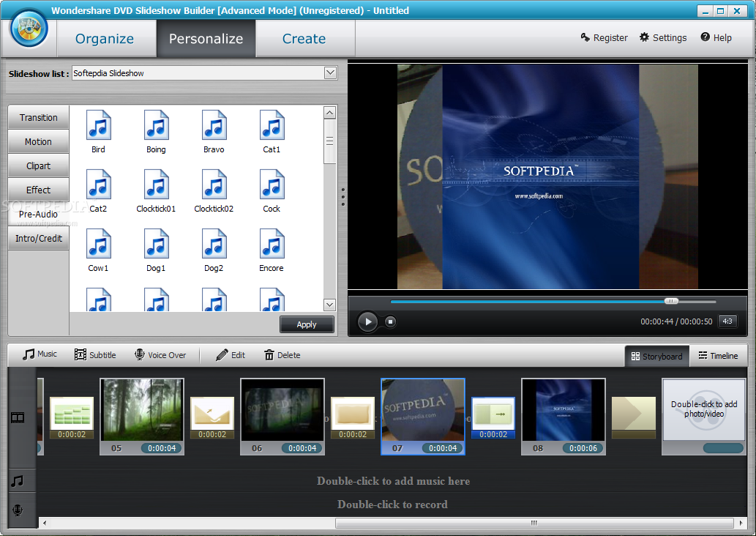Edit the selected slide
Image resolution: width=756 pixels, height=536 pixels.
click(x=231, y=354)
